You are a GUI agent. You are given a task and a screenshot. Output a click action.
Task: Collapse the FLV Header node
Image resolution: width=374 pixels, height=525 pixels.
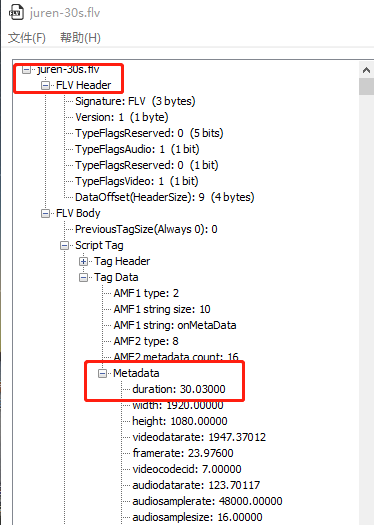tap(45, 85)
